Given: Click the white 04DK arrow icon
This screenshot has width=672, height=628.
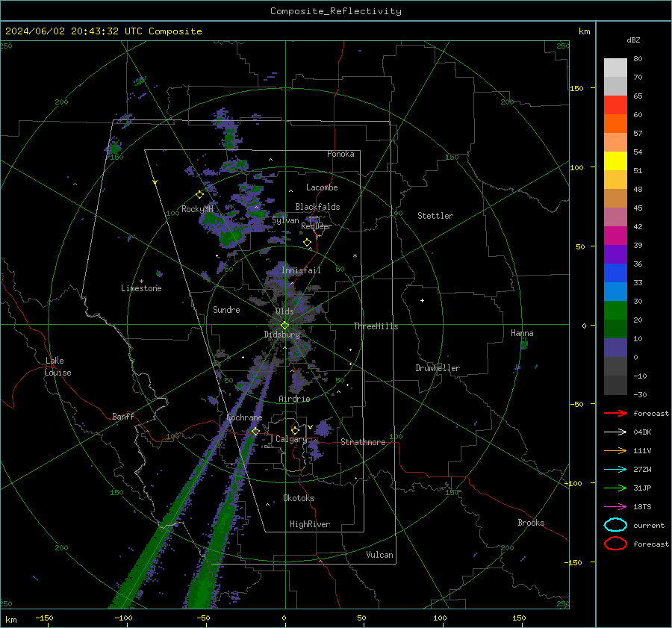Looking at the screenshot, I should tap(615, 432).
